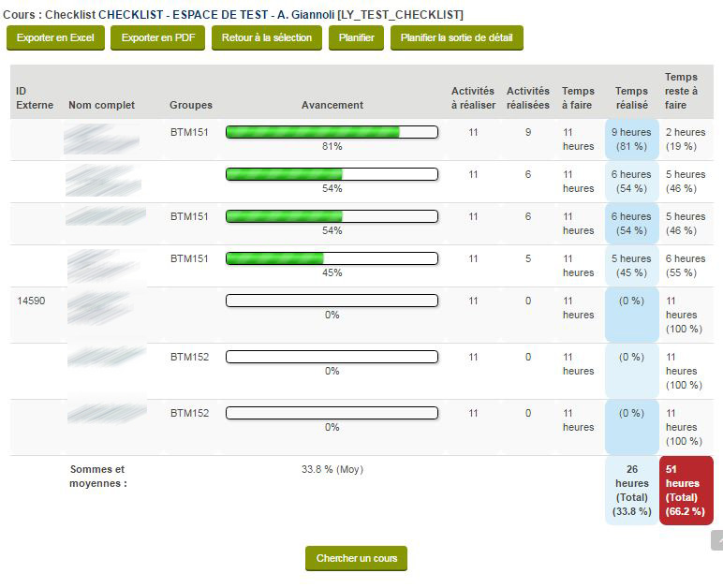Go back with Retour à la sélection
This screenshot has width=723, height=588.
click(x=267, y=38)
